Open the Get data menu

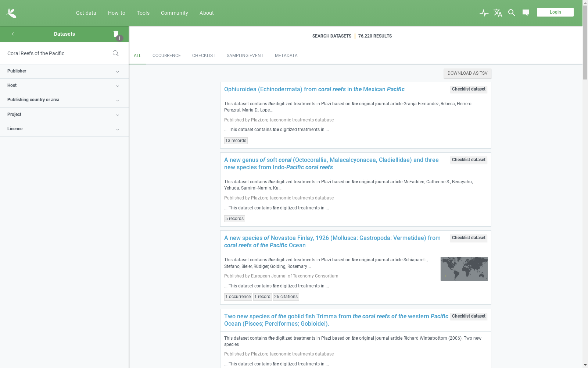pyautogui.click(x=86, y=13)
